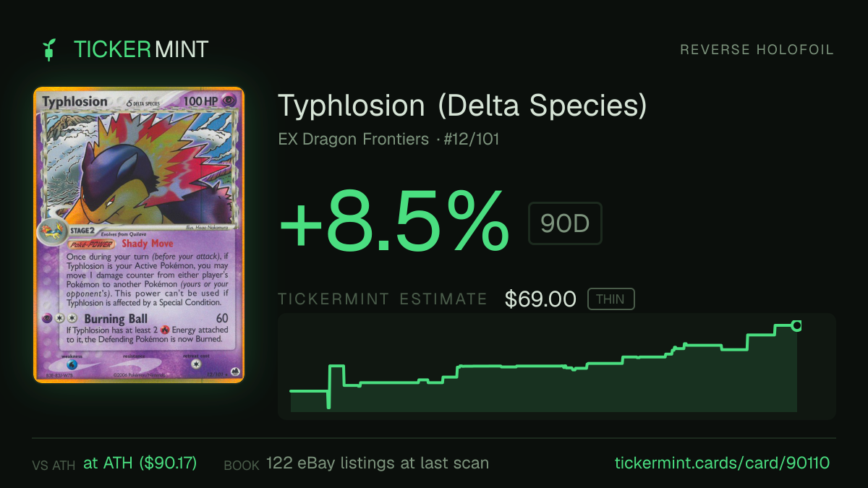Click the water weakness icon on card
The width and height of the screenshot is (868, 488).
(72, 365)
